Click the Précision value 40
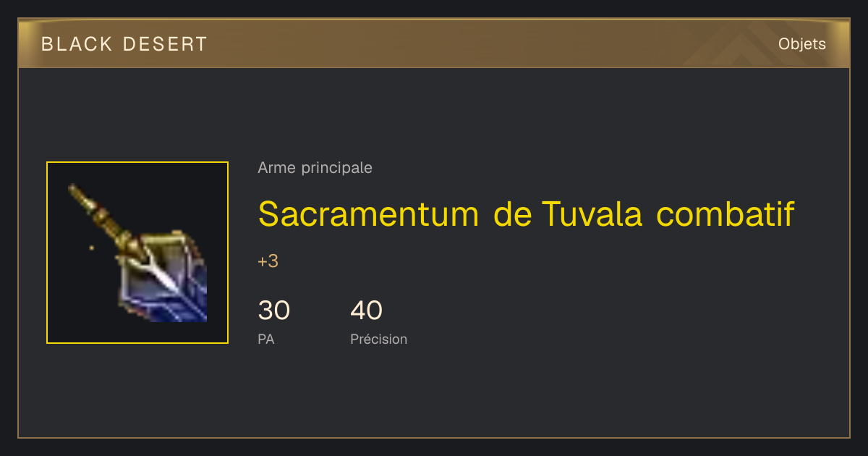The height and width of the screenshot is (456, 868). pyautogui.click(x=367, y=311)
